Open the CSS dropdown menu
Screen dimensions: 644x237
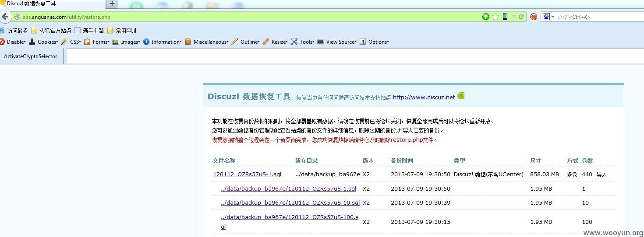[x=71, y=42]
